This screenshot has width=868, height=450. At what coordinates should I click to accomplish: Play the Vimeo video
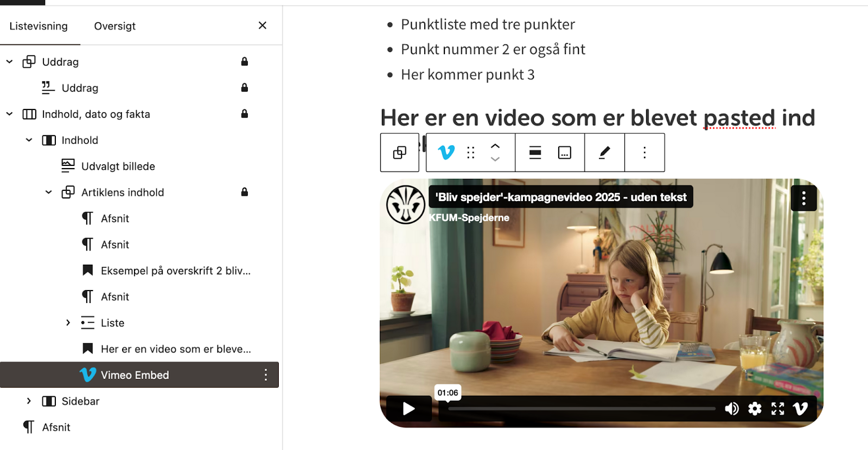pos(409,408)
